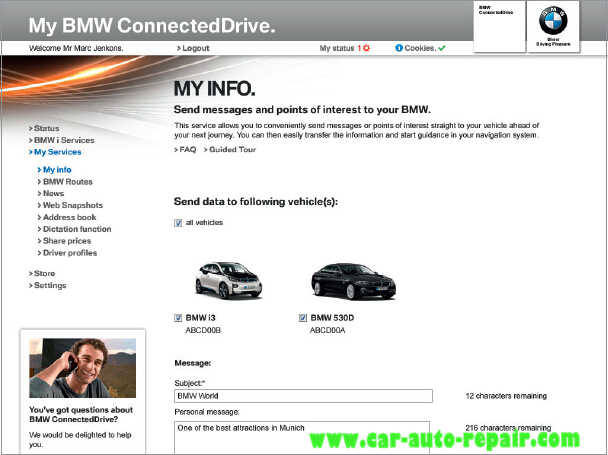Click the man on phone support photo
Image resolution: width=608 pixels, height=455 pixels.
click(x=83, y=368)
